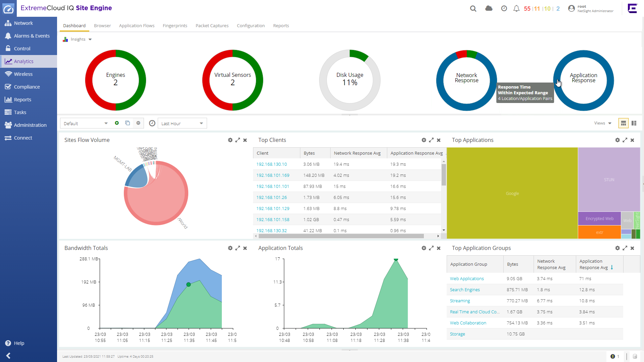
Task: Open Help in the sidebar
Action: tap(15, 343)
